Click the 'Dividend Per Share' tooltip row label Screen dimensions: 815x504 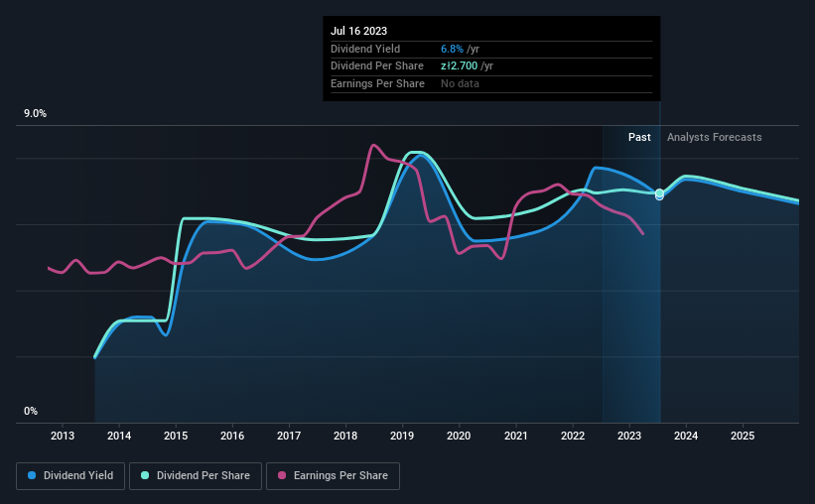pos(377,66)
